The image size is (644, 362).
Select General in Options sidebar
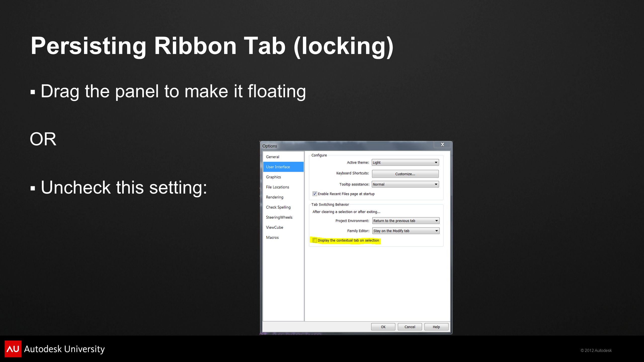(283, 157)
